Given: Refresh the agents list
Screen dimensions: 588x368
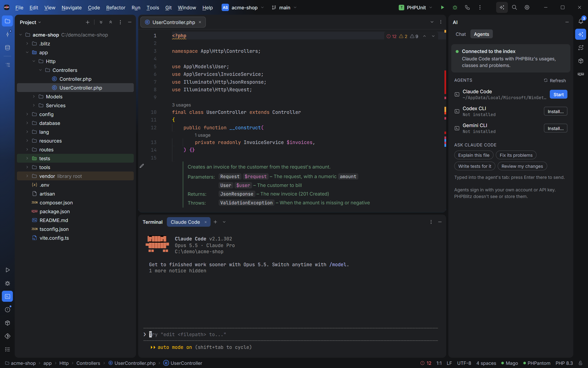Looking at the screenshot, I should click(555, 80).
